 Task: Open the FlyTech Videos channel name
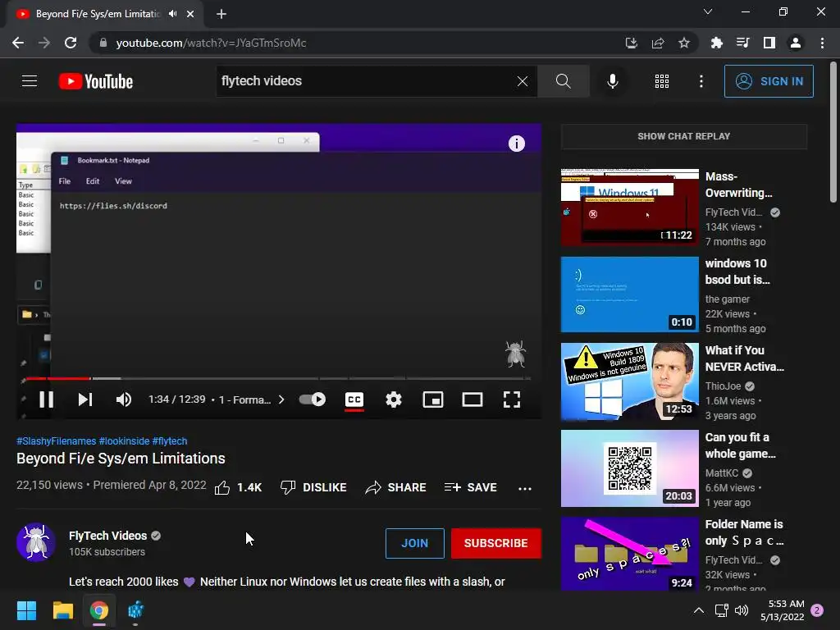coord(107,536)
